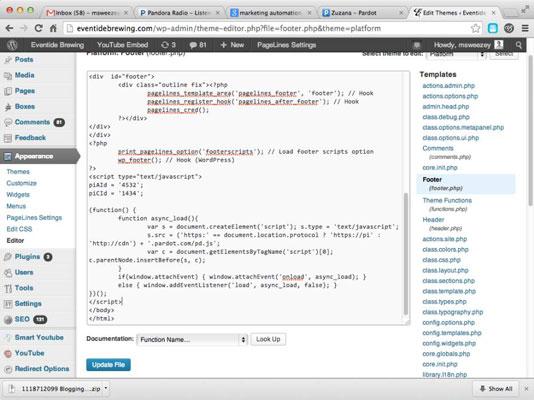Image resolution: width=534 pixels, height=400 pixels.
Task: Open comments bubble showing 81 in admin bar
Action: coord(198,45)
